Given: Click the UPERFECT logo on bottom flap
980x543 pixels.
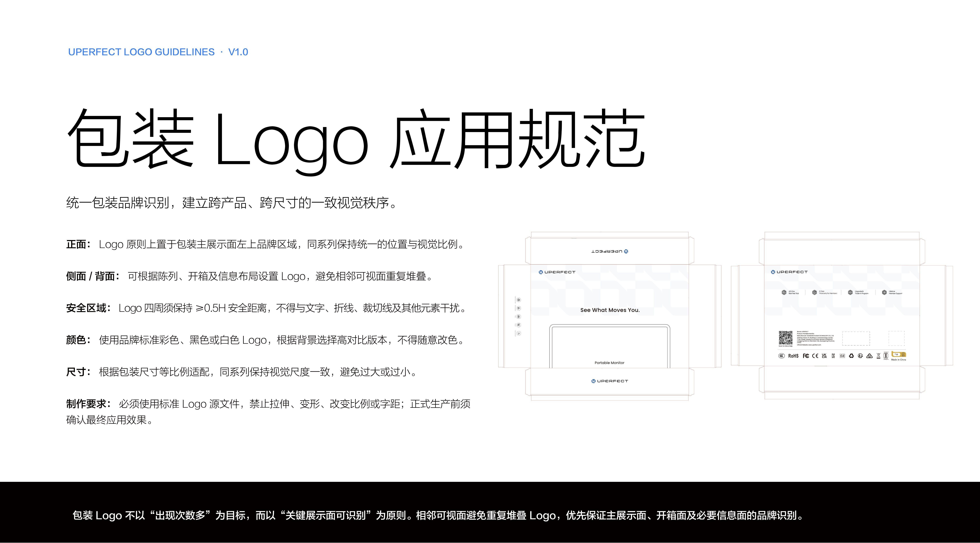Looking at the screenshot, I should [610, 381].
